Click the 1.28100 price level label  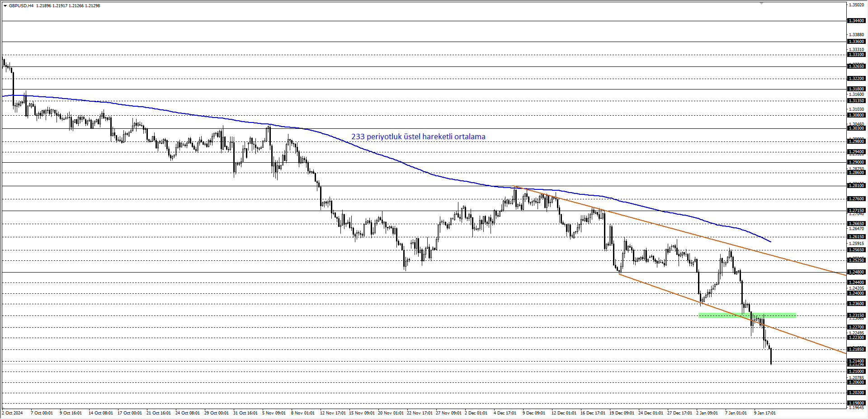(x=856, y=186)
